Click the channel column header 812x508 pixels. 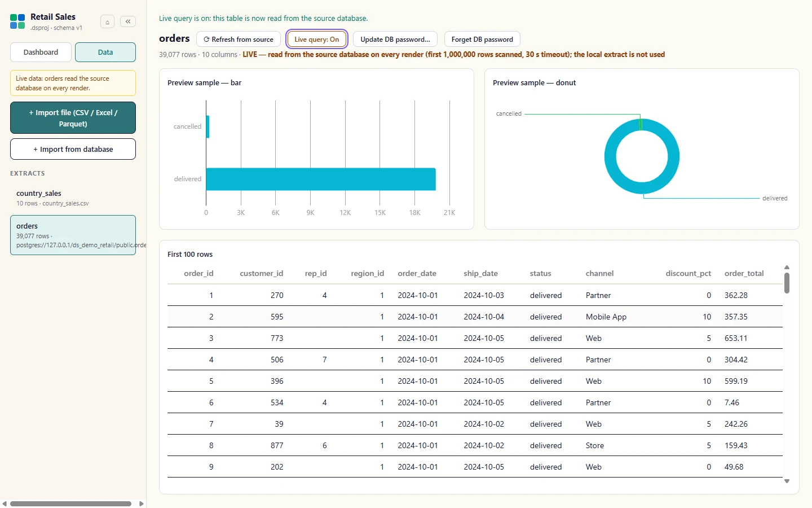tap(599, 273)
